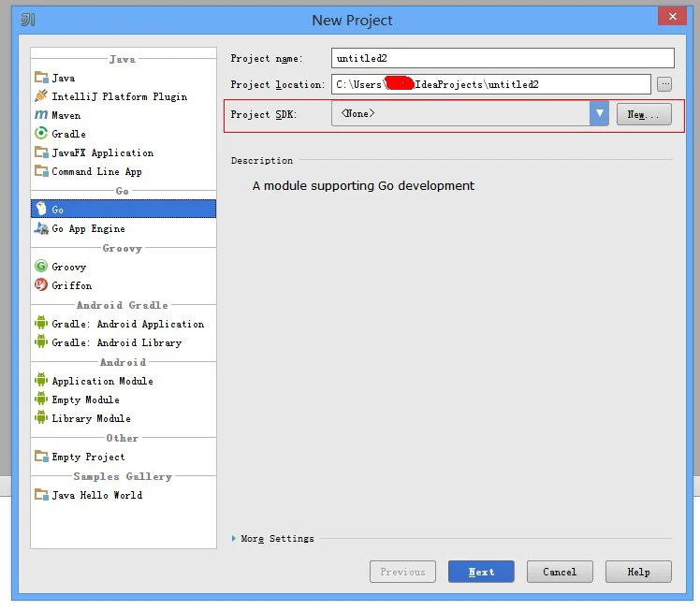Click the red Griffon icon
The width and height of the screenshot is (700, 610).
click(x=41, y=284)
